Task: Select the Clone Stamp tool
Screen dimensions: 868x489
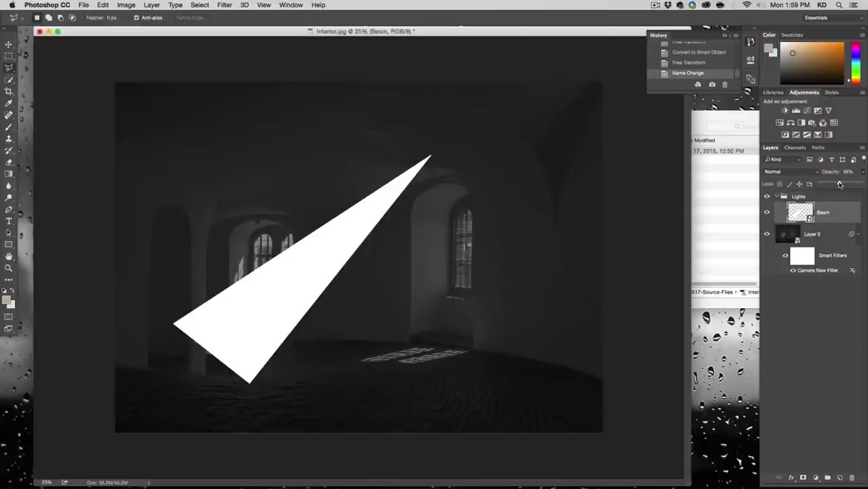Action: pos(9,138)
